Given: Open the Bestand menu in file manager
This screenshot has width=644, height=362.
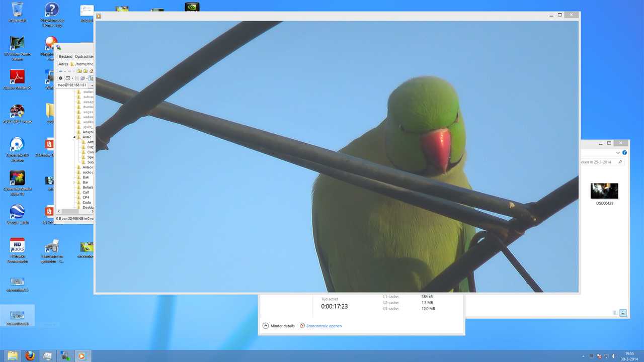Looking at the screenshot, I should coord(66,57).
